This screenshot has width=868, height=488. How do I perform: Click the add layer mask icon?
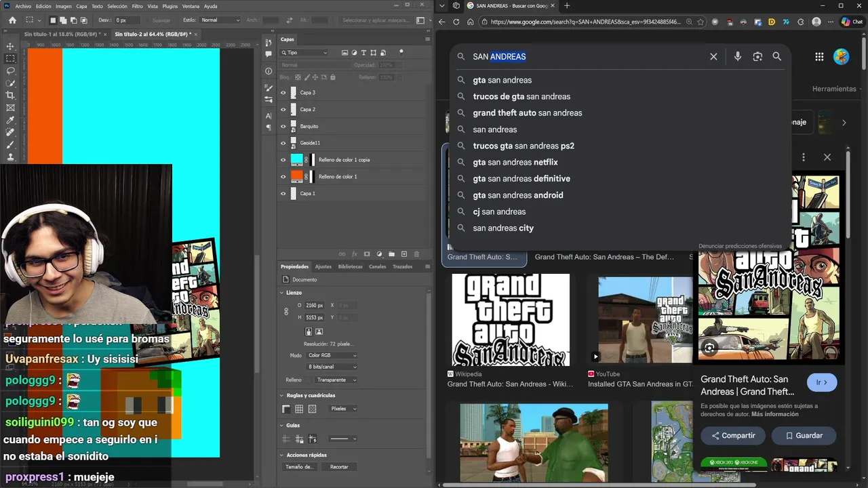tap(367, 254)
